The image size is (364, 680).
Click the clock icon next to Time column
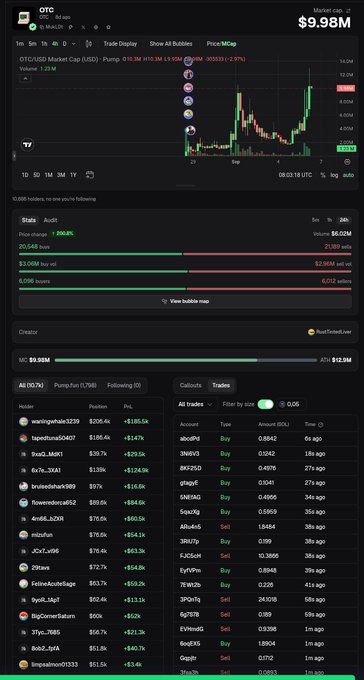click(321, 425)
